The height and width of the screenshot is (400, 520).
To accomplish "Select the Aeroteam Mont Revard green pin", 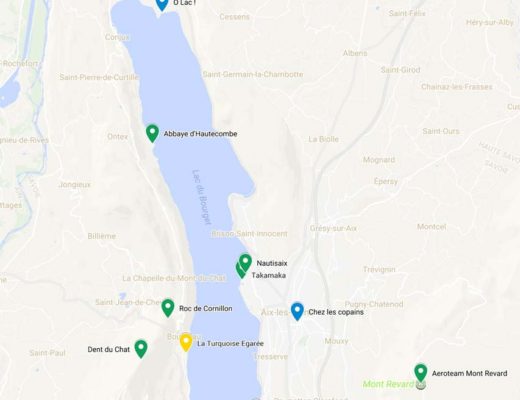I will pos(421,373).
